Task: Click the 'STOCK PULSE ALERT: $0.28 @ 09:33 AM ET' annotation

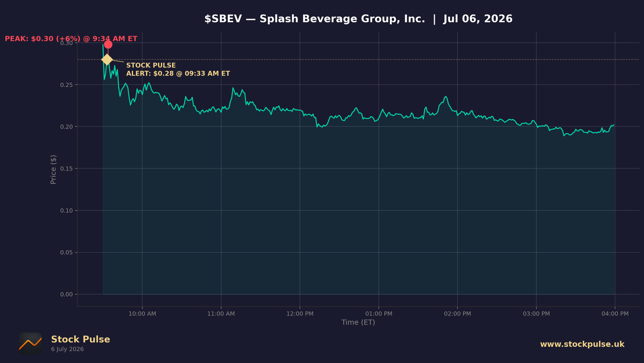Action: (178, 69)
